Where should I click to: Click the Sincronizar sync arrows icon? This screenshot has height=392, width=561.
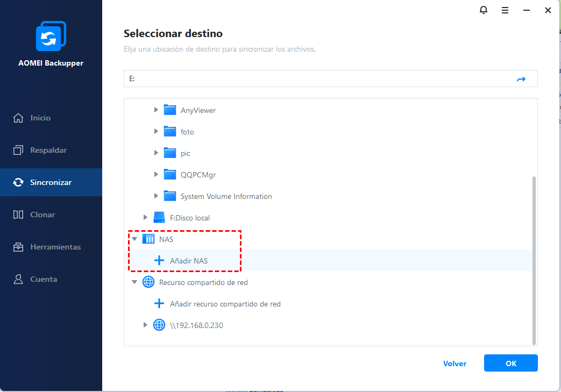[x=18, y=182]
